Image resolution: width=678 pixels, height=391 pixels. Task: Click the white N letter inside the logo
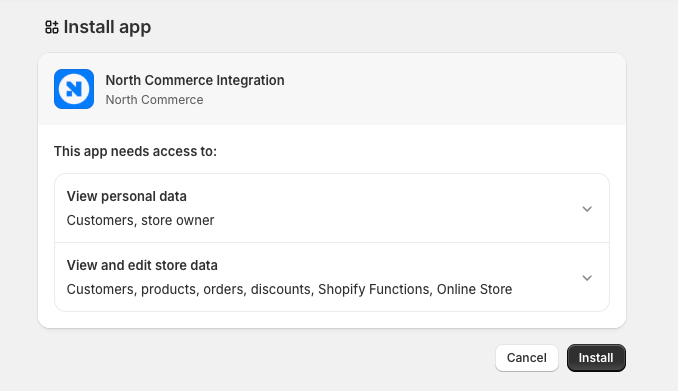coord(74,89)
